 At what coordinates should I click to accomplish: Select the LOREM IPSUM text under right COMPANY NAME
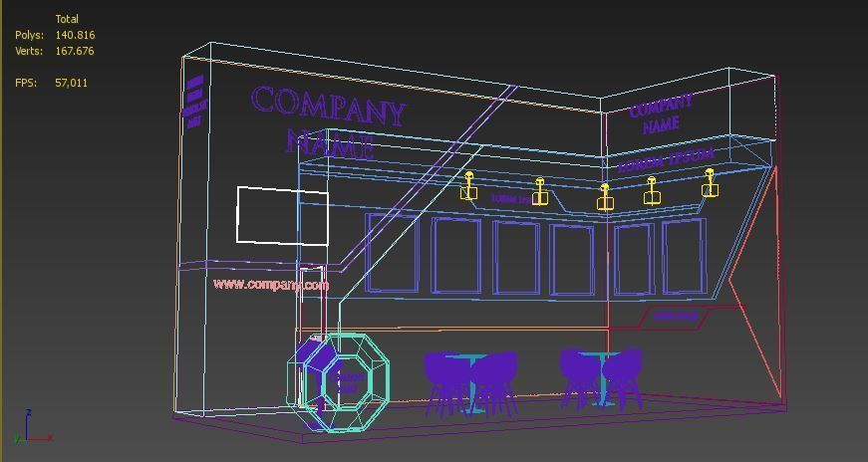[x=666, y=158]
